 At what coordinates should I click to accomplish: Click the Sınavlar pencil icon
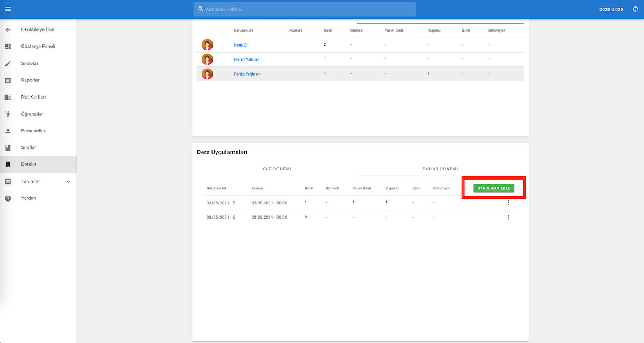[x=8, y=63]
